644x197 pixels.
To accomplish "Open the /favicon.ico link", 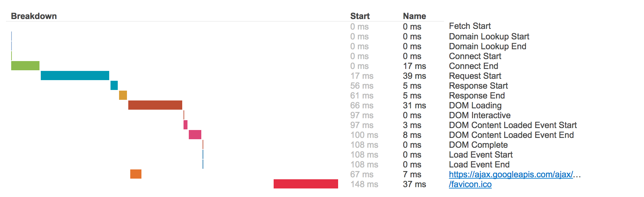I will (470, 184).
